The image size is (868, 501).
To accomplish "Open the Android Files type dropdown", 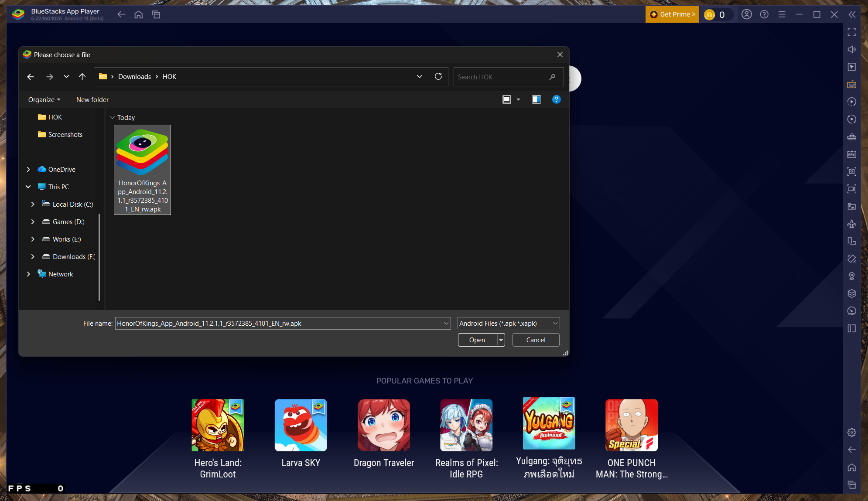I will [x=508, y=323].
